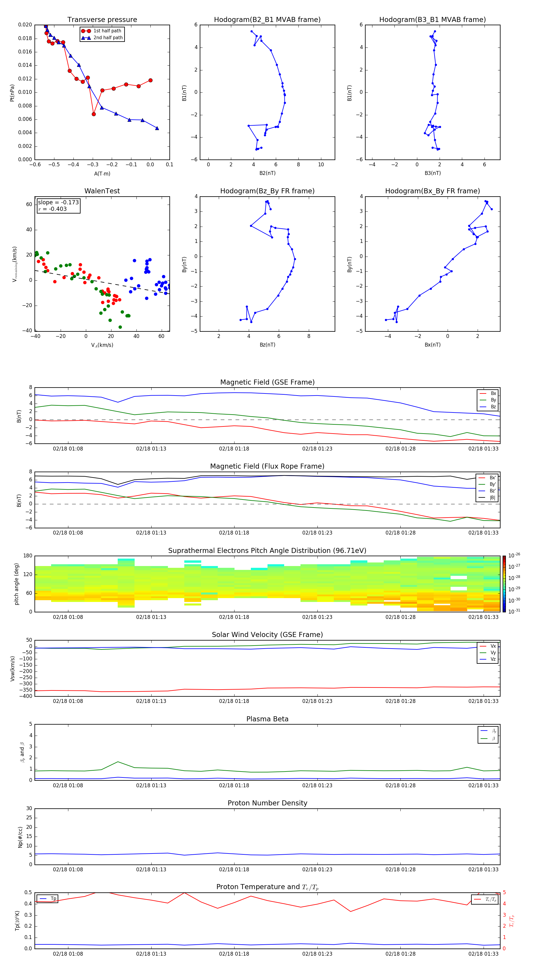Click the By legend entry in GSE panel
535x980 pixels.
coord(488,400)
